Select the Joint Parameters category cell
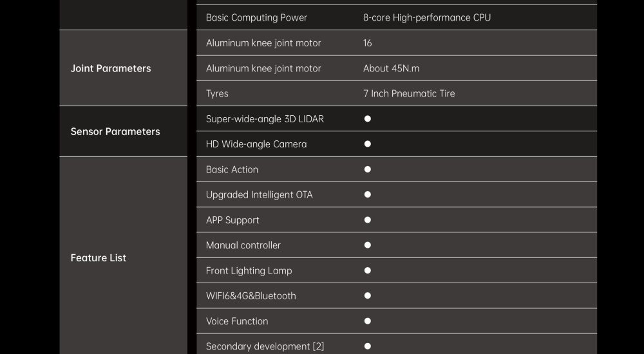 pyautogui.click(x=123, y=68)
